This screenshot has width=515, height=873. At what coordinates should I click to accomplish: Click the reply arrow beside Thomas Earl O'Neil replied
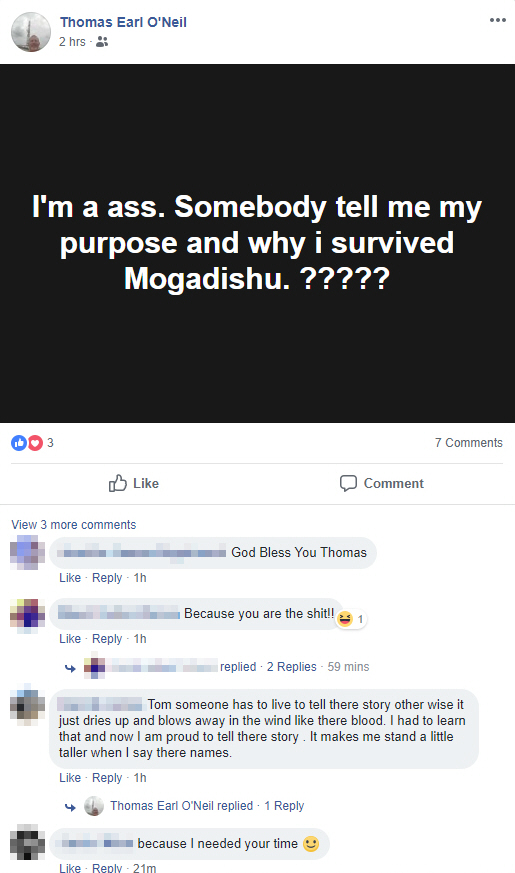tap(70, 806)
